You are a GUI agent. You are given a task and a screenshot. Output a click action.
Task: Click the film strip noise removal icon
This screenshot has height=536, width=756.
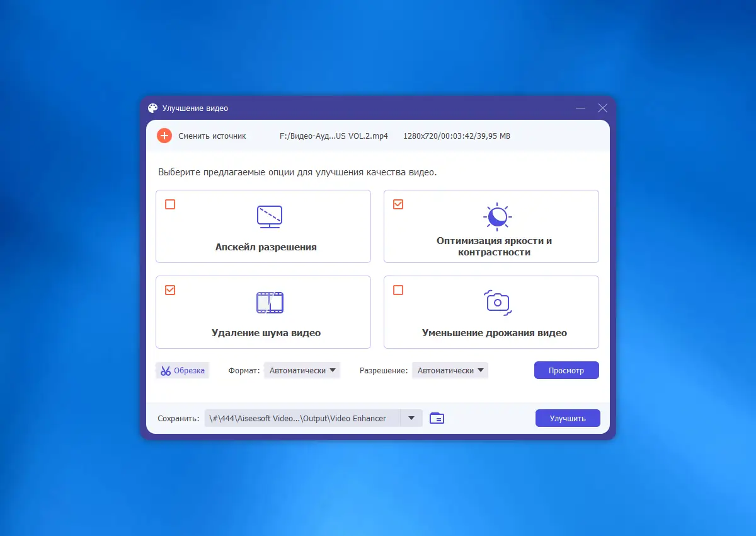(270, 302)
